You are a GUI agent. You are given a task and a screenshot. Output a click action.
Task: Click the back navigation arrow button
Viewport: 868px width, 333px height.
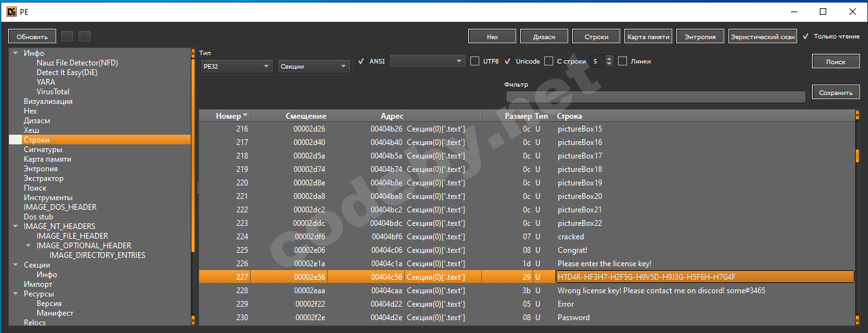[67, 37]
